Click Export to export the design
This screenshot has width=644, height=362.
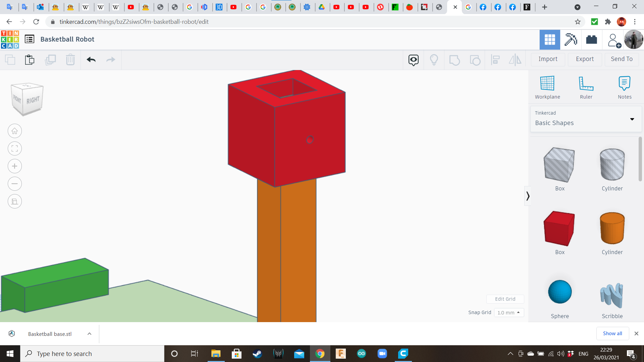click(584, 59)
